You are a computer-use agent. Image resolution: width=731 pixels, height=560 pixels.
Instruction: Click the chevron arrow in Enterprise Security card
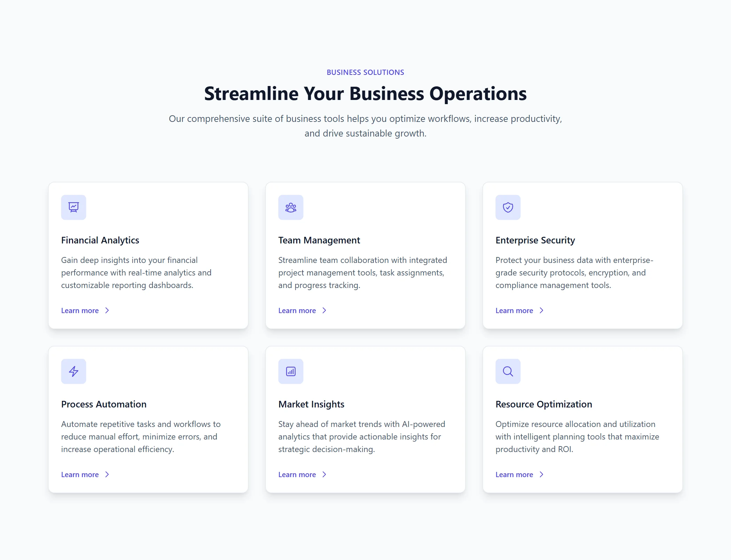[x=541, y=310]
